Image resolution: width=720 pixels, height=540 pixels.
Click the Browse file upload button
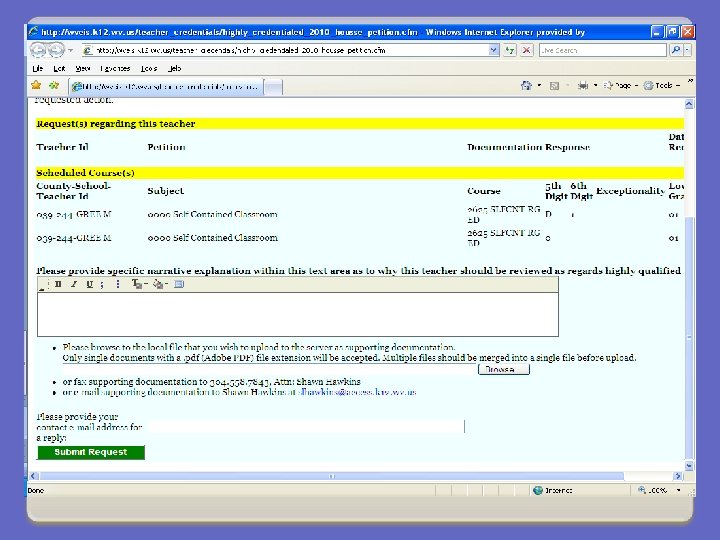coord(504,369)
